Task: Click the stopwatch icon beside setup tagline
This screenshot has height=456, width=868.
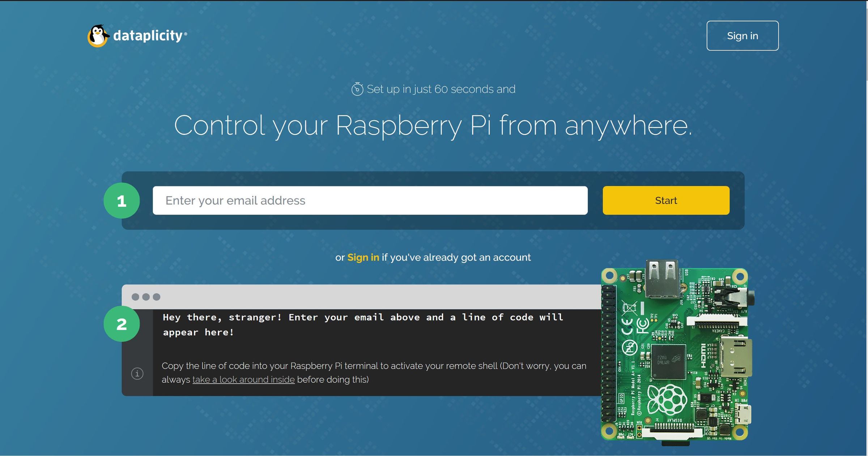Action: (x=357, y=89)
